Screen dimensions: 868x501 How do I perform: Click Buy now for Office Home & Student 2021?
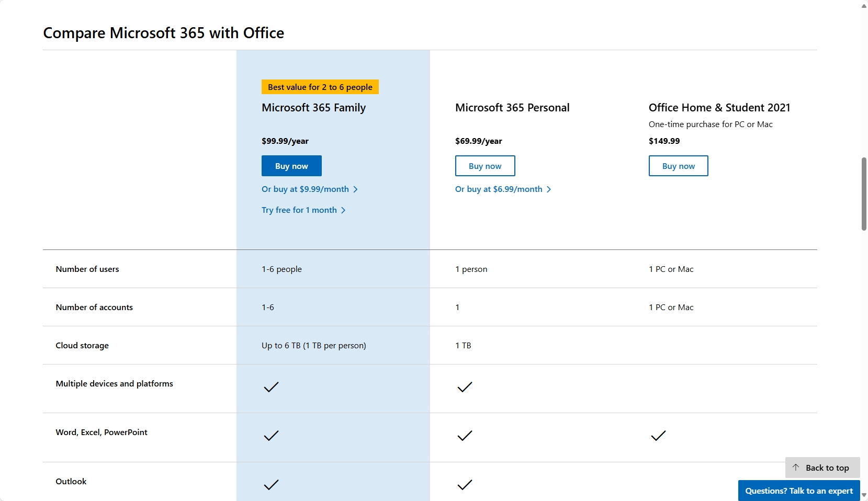(x=678, y=166)
